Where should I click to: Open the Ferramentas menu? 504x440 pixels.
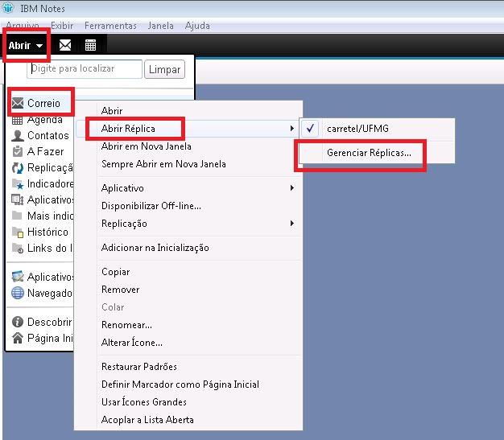(x=110, y=26)
